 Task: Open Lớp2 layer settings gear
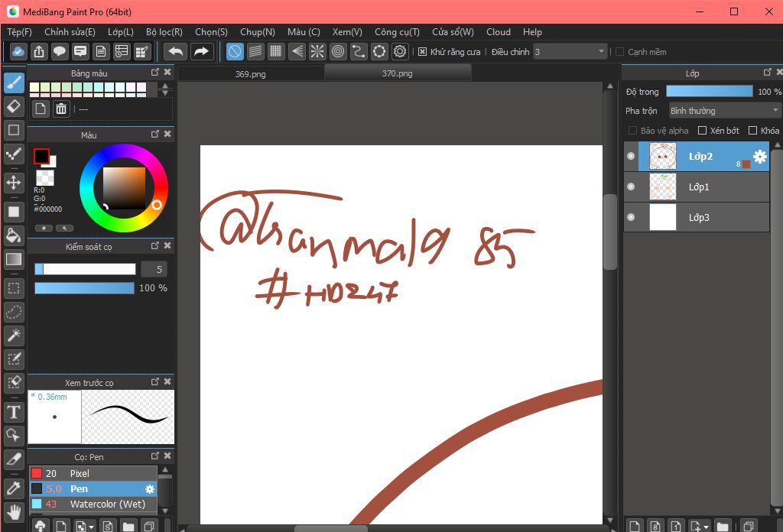click(x=759, y=157)
